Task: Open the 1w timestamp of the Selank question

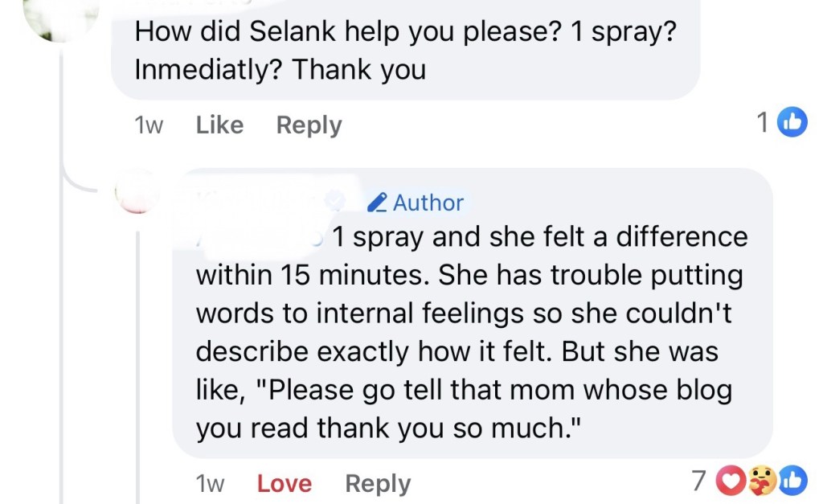Action: point(149,125)
